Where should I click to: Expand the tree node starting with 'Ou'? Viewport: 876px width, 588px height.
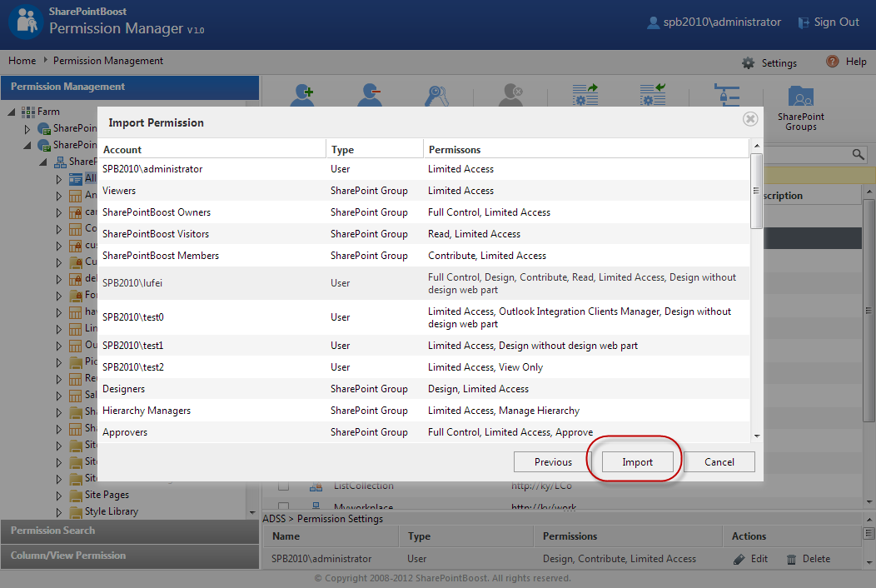click(58, 346)
